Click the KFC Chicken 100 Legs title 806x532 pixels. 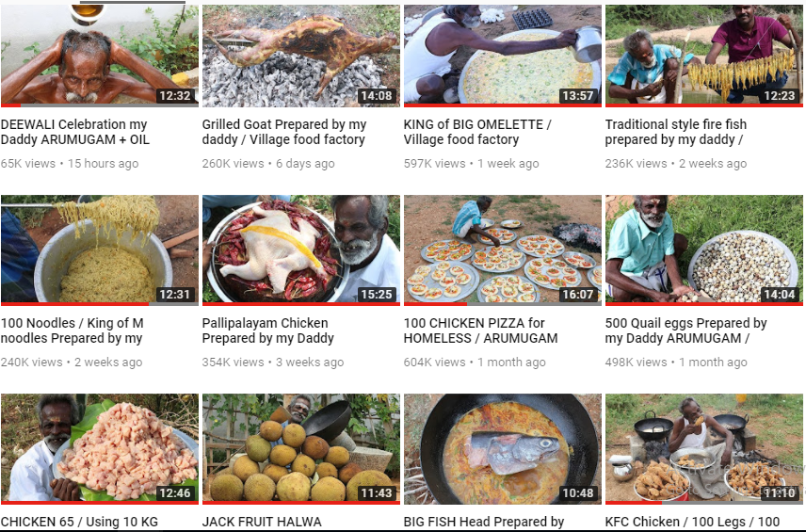tap(692, 522)
